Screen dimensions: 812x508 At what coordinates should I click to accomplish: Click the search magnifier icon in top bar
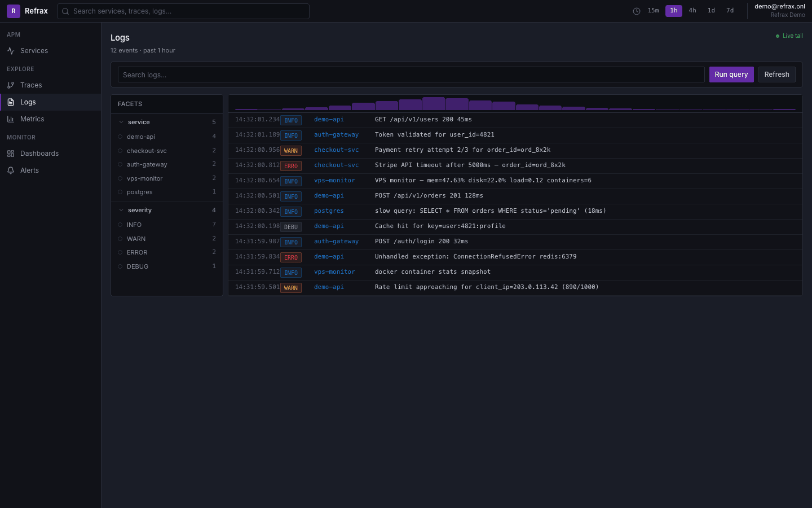click(x=65, y=11)
